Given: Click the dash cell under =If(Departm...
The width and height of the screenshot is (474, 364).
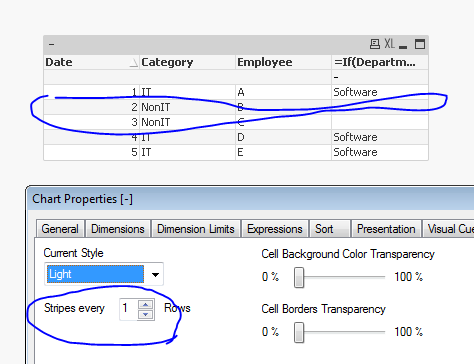Looking at the screenshot, I should [x=380, y=77].
